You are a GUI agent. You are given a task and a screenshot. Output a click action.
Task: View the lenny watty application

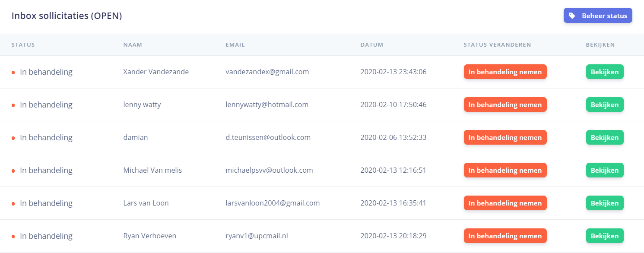[x=605, y=104]
